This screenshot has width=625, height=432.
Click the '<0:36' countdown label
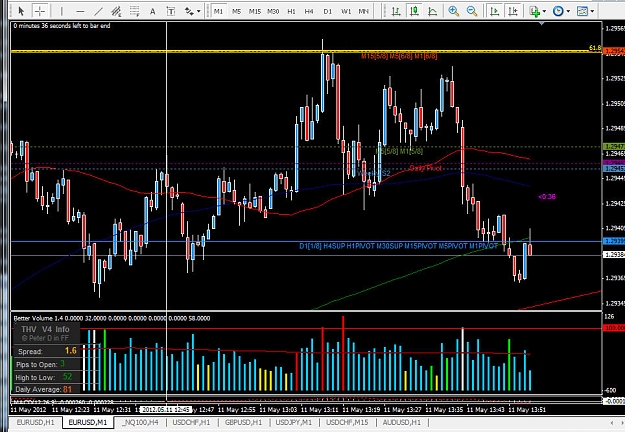tap(547, 196)
